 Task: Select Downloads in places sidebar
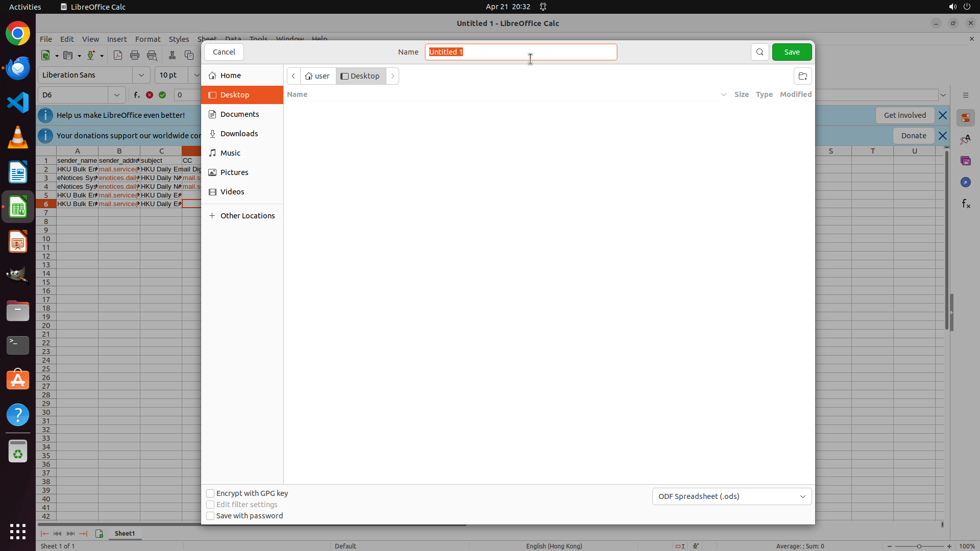click(239, 134)
